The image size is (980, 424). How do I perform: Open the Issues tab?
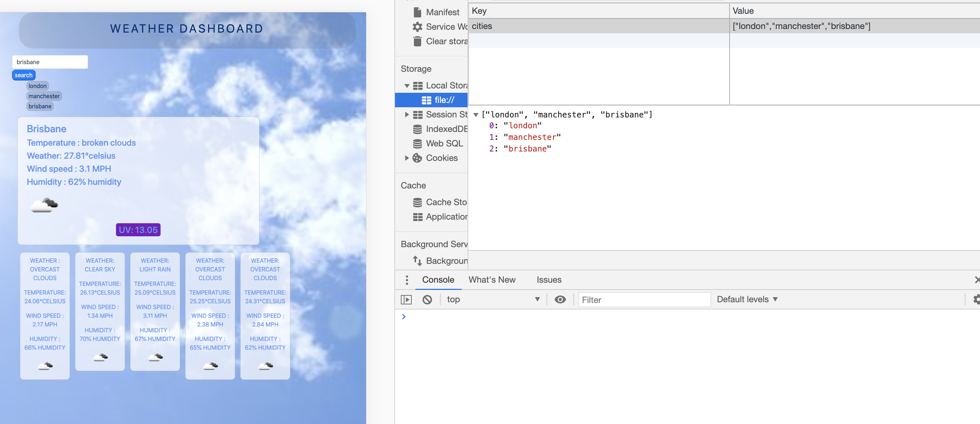548,279
